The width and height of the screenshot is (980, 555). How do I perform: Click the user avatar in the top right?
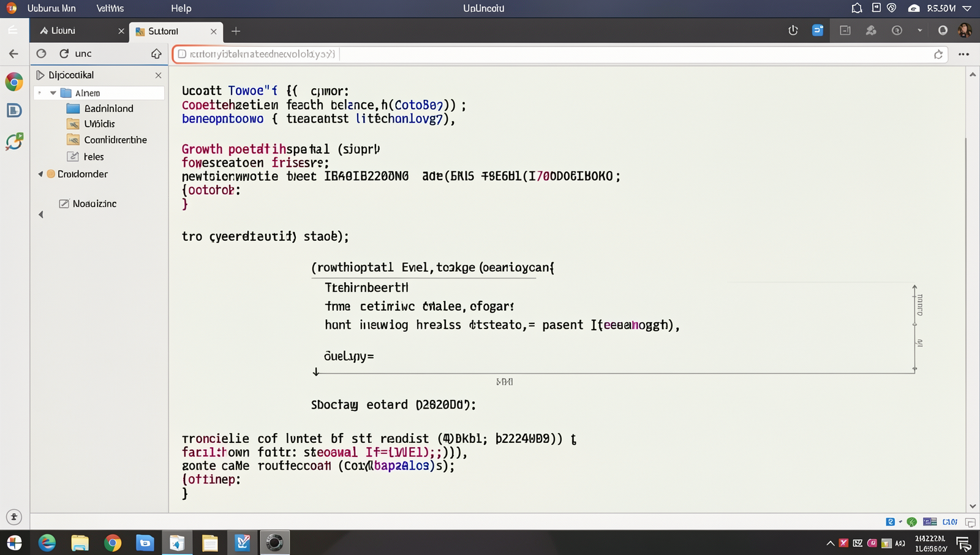(965, 30)
